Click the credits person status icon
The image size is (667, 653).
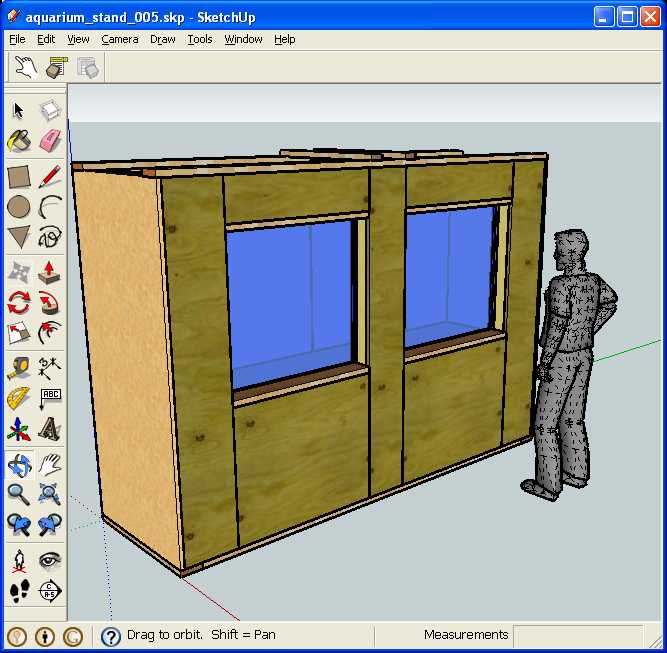click(45, 636)
